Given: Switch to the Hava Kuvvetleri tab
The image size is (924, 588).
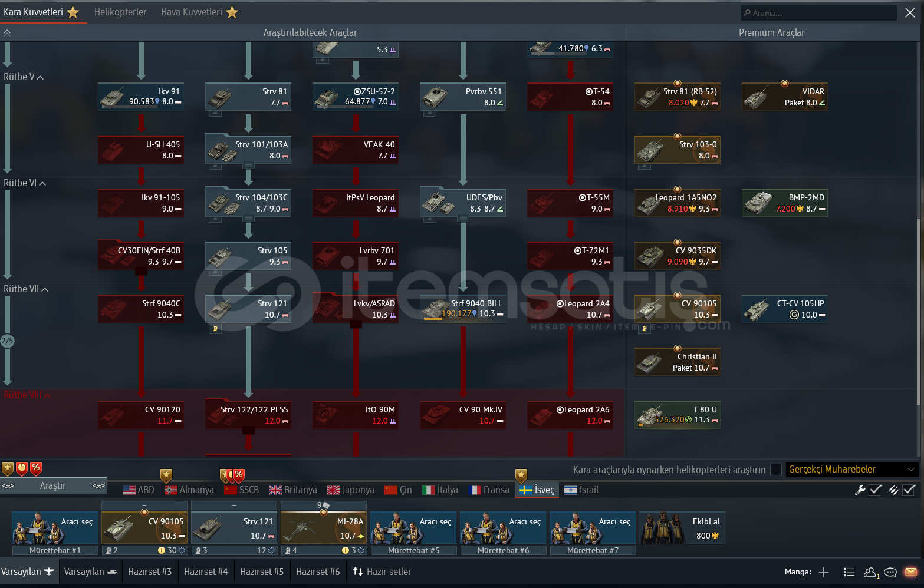Looking at the screenshot, I should [199, 12].
